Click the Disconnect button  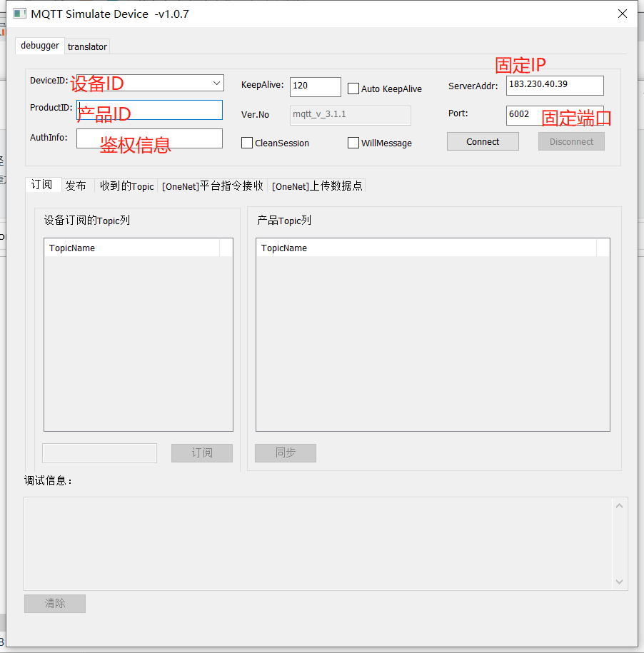570,141
